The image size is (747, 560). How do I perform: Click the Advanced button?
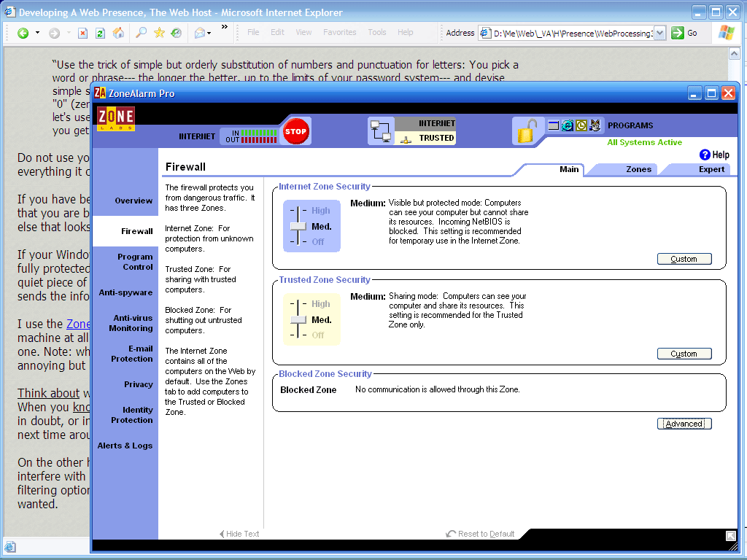point(684,424)
